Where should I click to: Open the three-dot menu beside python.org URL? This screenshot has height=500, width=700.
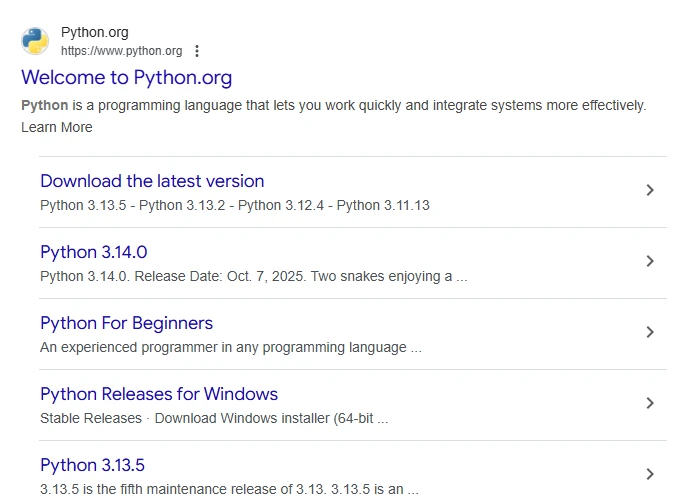coord(197,51)
